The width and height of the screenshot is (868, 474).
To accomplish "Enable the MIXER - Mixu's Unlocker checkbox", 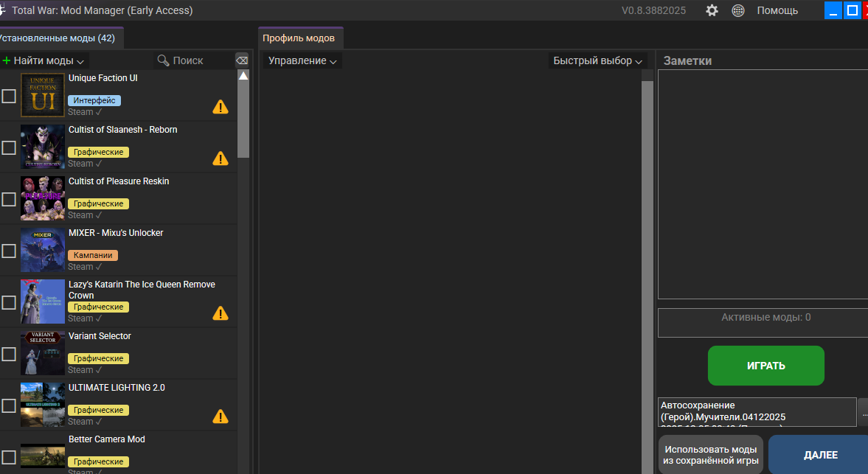I will click(x=9, y=251).
